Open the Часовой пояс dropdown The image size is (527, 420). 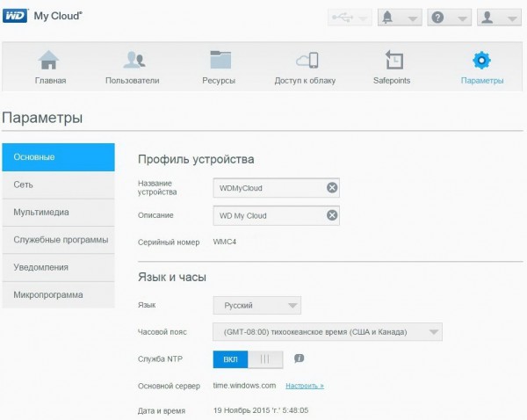[328, 332]
